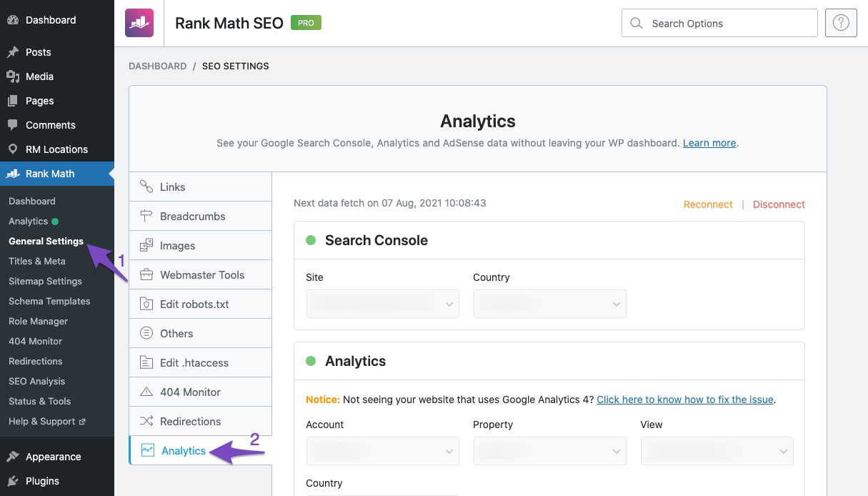The height and width of the screenshot is (496, 868).
Task: Click the Disconnect link
Action: click(779, 204)
